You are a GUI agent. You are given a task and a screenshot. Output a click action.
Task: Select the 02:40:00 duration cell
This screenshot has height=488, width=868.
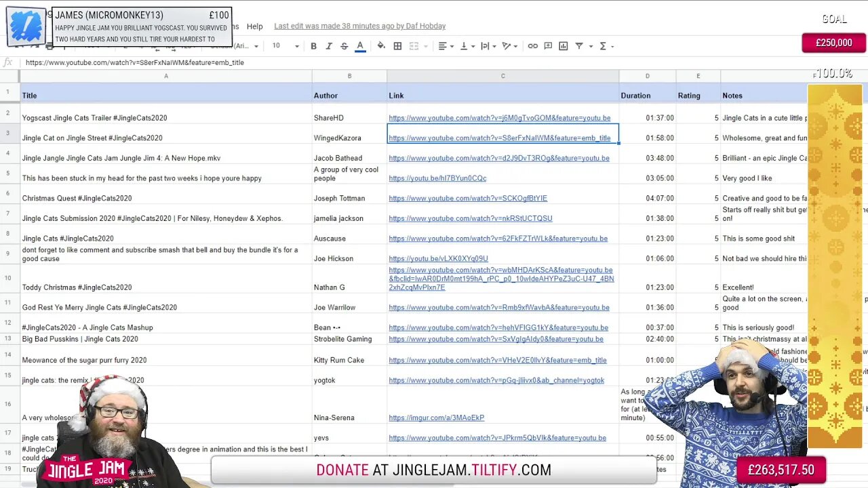pos(647,339)
